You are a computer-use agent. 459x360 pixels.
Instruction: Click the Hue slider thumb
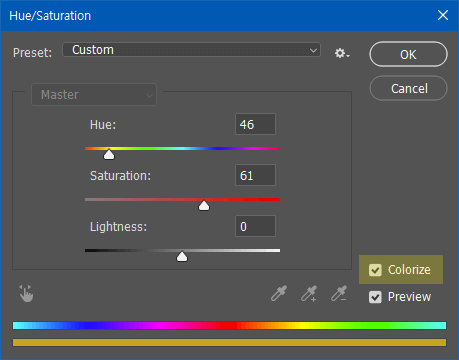tap(109, 154)
